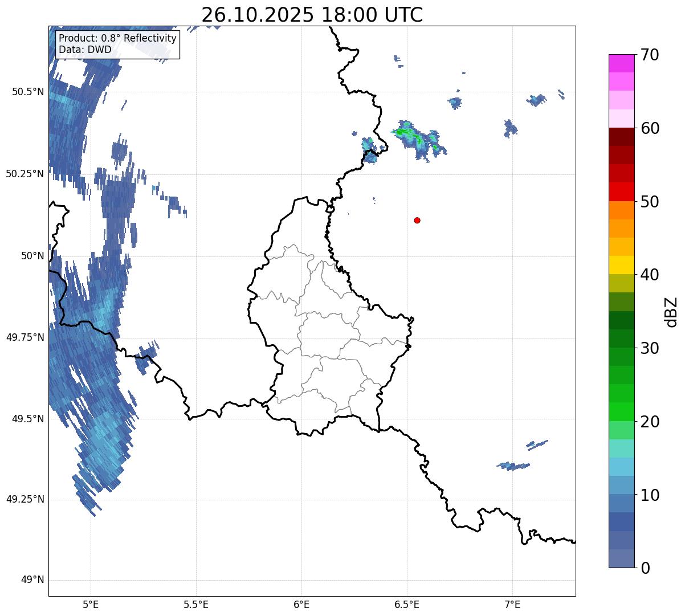Viewport: 685px width, 616px height.
Task: Click the longitude label '5.5°E'
Action: point(196,604)
